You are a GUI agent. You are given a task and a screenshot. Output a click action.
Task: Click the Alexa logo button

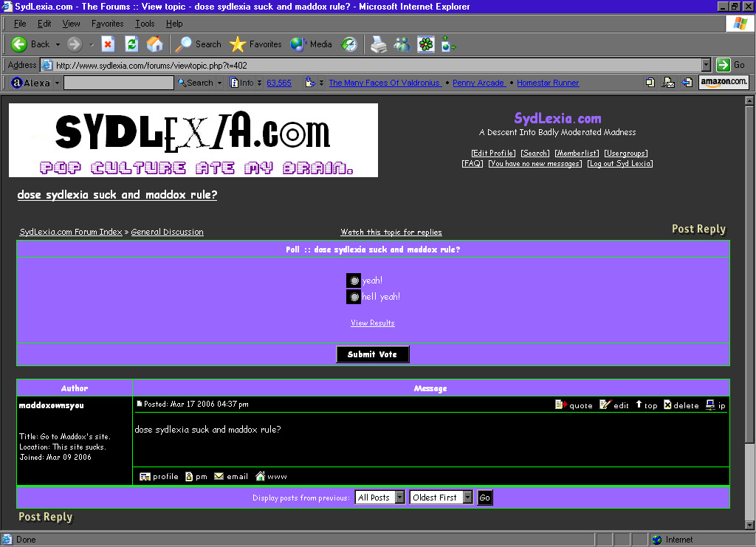click(x=30, y=83)
